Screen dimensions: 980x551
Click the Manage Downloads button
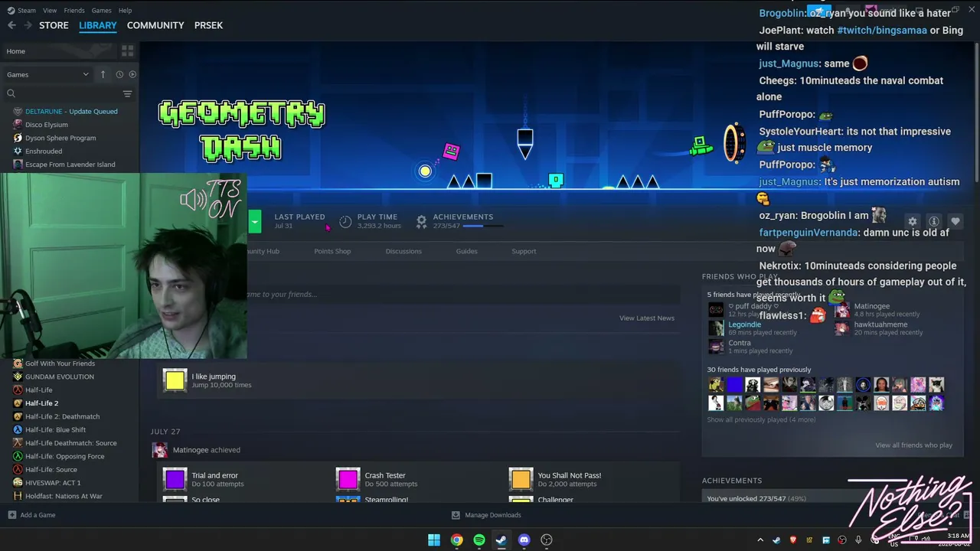pyautogui.click(x=486, y=515)
